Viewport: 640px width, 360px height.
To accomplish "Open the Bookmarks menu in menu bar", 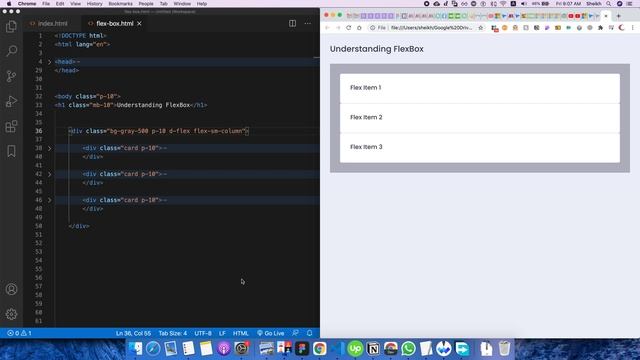I will click(x=120, y=4).
